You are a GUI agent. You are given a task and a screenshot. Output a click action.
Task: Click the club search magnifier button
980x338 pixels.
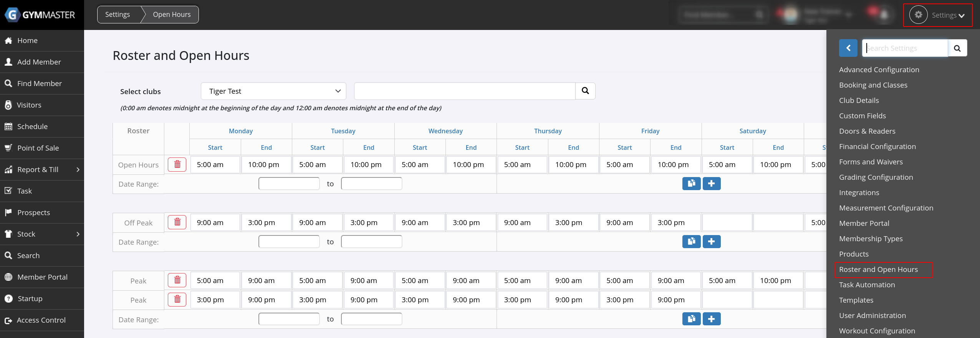(585, 91)
